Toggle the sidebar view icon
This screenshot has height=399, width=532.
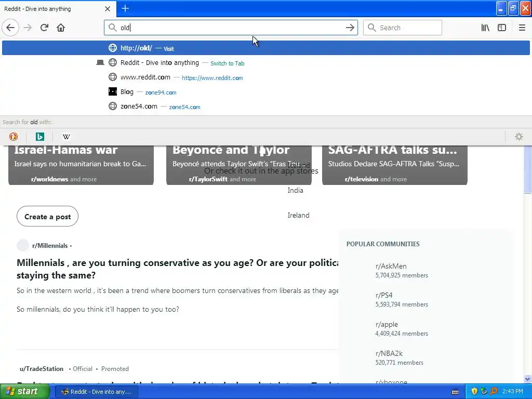tap(502, 28)
